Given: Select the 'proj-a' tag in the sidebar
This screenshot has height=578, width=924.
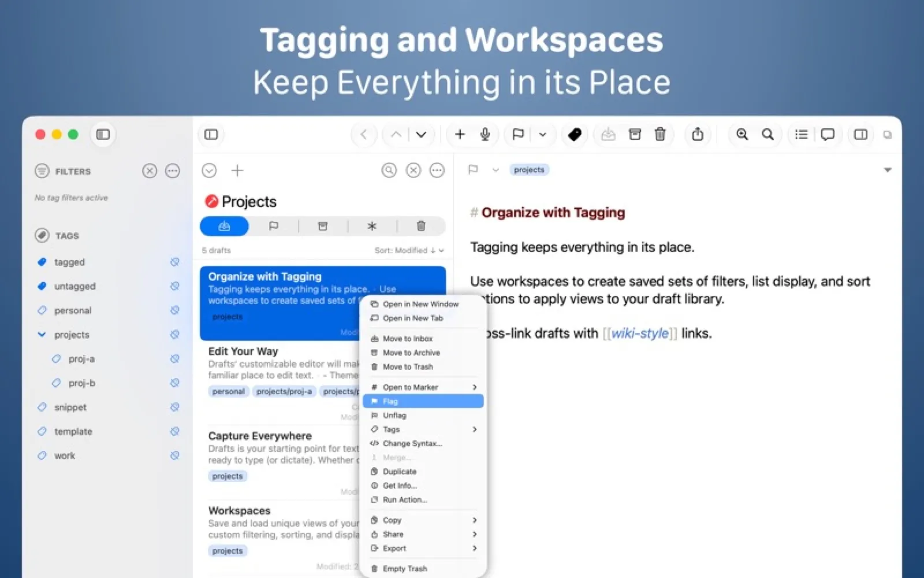Looking at the screenshot, I should pyautogui.click(x=81, y=359).
